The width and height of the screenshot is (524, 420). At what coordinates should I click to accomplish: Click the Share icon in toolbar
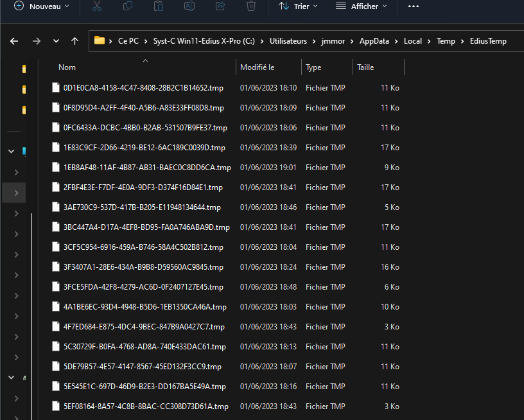pos(220,6)
